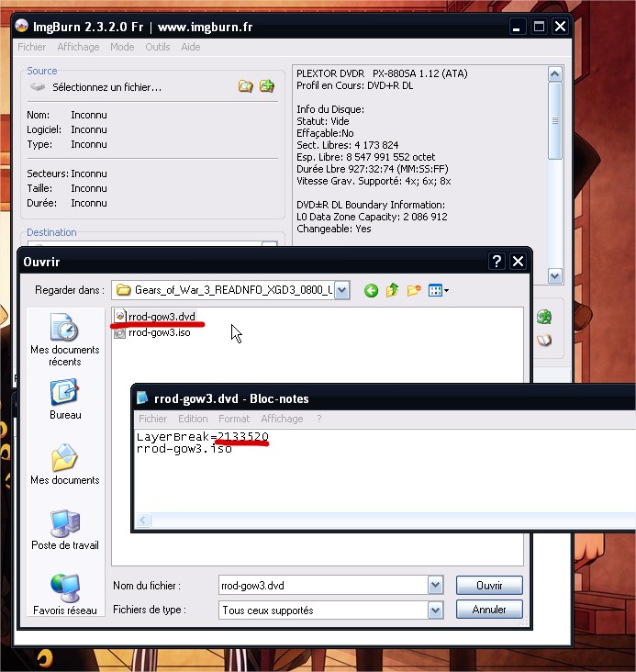Open the Edition menu in Bloc-notes

point(193,419)
